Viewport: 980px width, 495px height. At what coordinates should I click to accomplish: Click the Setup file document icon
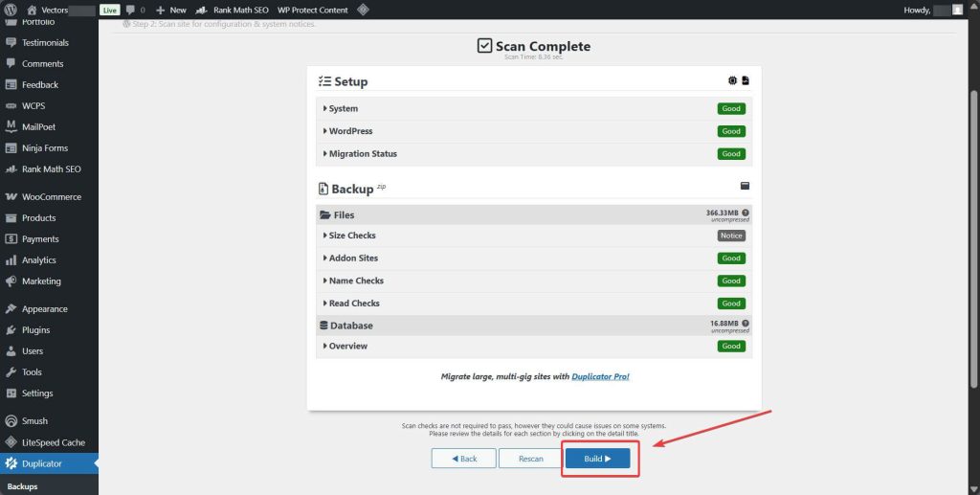(x=746, y=80)
